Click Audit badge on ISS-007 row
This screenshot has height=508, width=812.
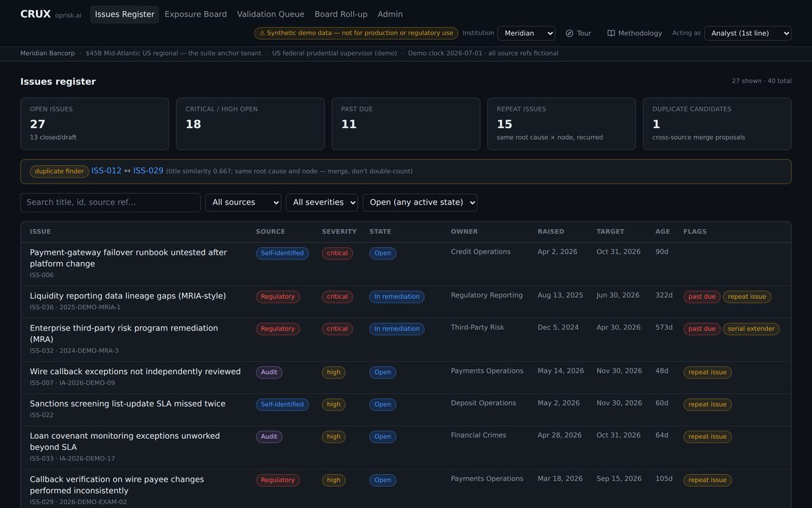[269, 372]
